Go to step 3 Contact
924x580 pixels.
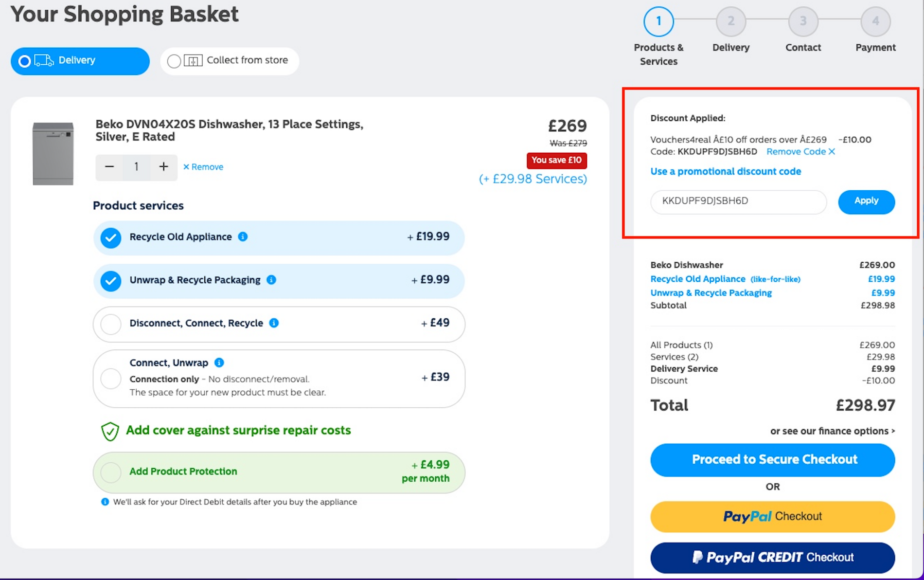pyautogui.click(x=803, y=21)
